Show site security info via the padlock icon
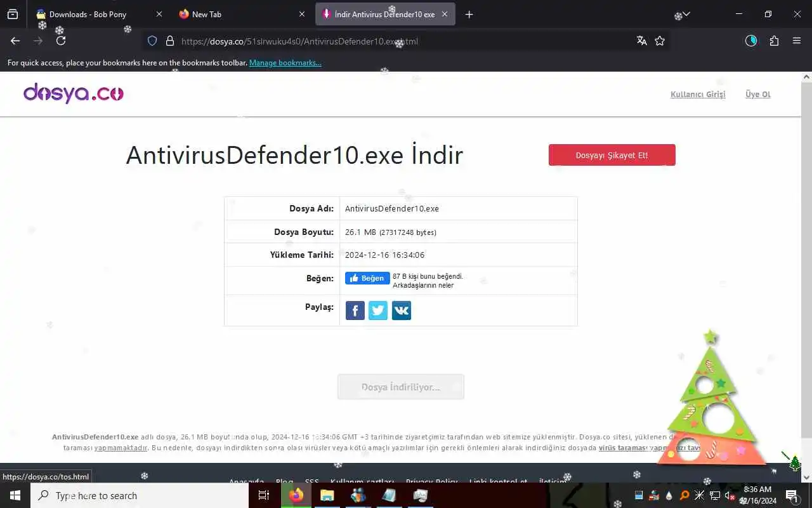The width and height of the screenshot is (812, 508). 170,41
